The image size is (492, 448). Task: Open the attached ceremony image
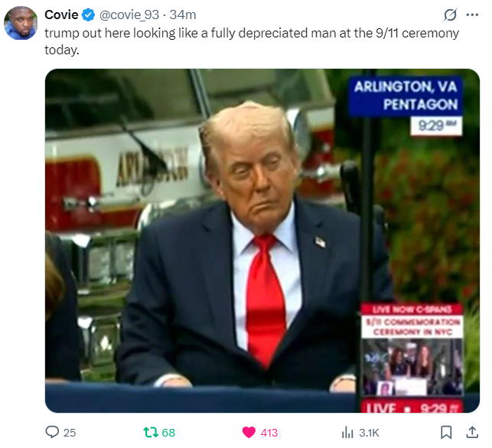point(262,241)
